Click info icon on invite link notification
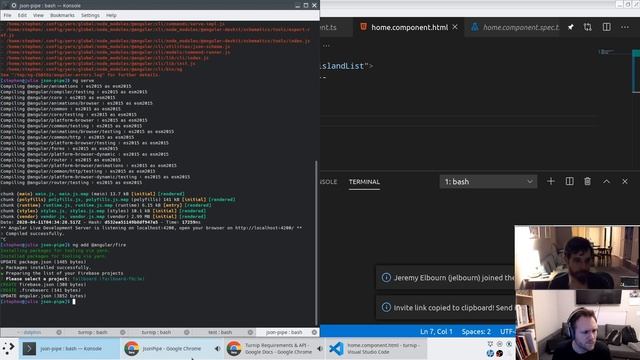640x360 pixels. [386, 307]
